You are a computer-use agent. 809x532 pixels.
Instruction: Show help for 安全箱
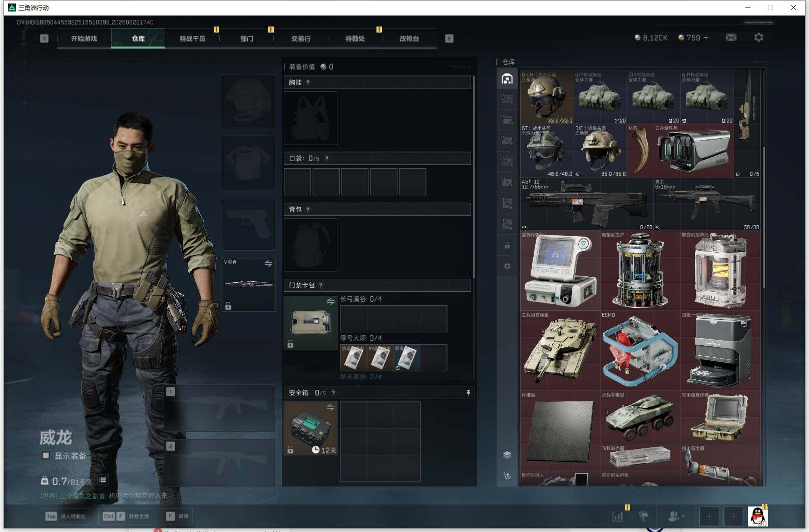[333, 393]
